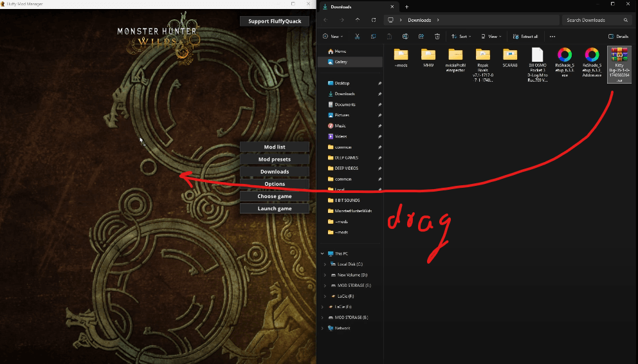Click the Rename icon in Explorer toolbar
Screen dimensions: 638x364
pos(405,37)
